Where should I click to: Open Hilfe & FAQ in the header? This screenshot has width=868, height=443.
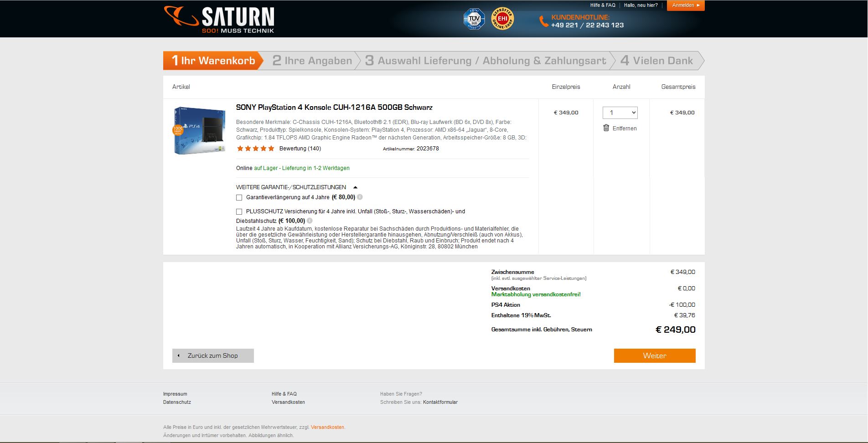tap(603, 5)
